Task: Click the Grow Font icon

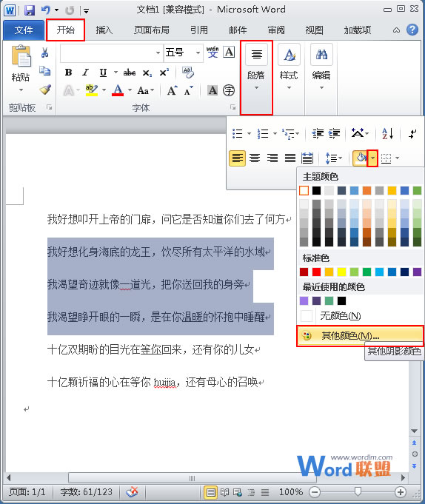Action: 173,90
